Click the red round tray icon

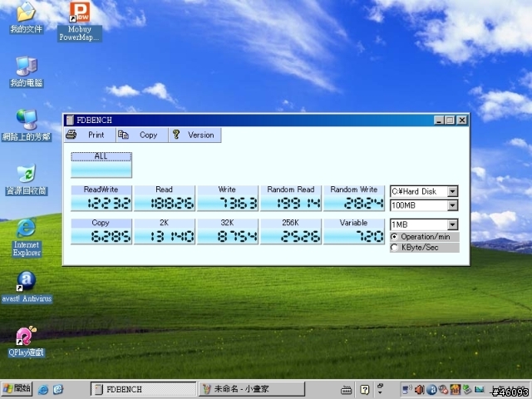pyautogui.click(x=443, y=390)
